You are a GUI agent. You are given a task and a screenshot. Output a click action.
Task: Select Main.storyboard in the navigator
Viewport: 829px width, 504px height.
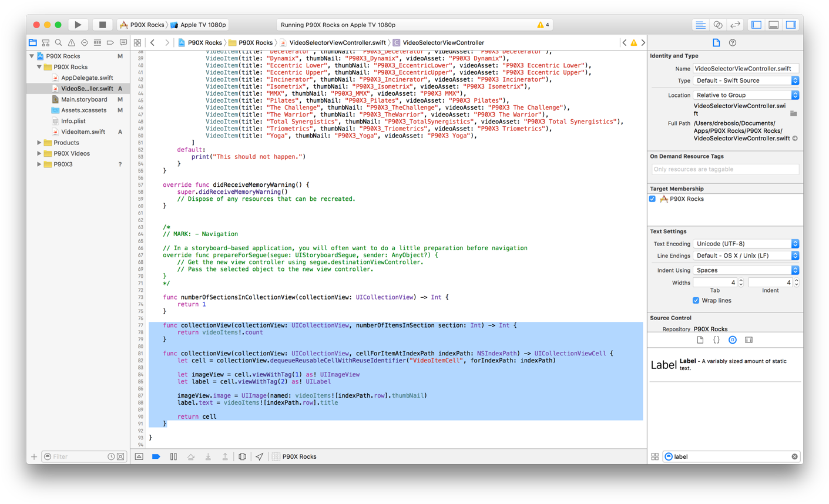(84, 99)
